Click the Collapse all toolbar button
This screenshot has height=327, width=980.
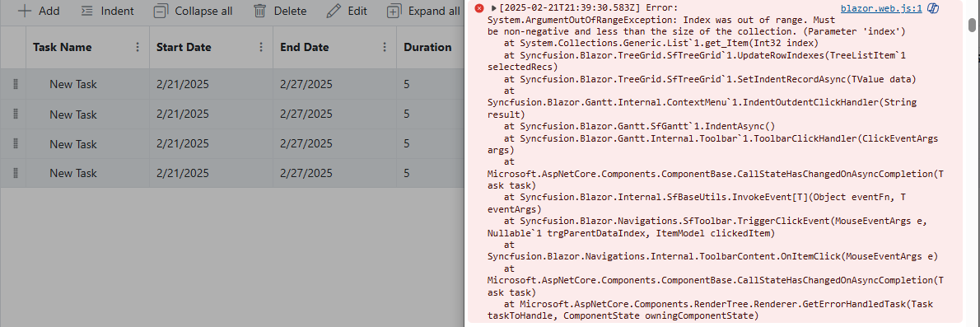(194, 11)
